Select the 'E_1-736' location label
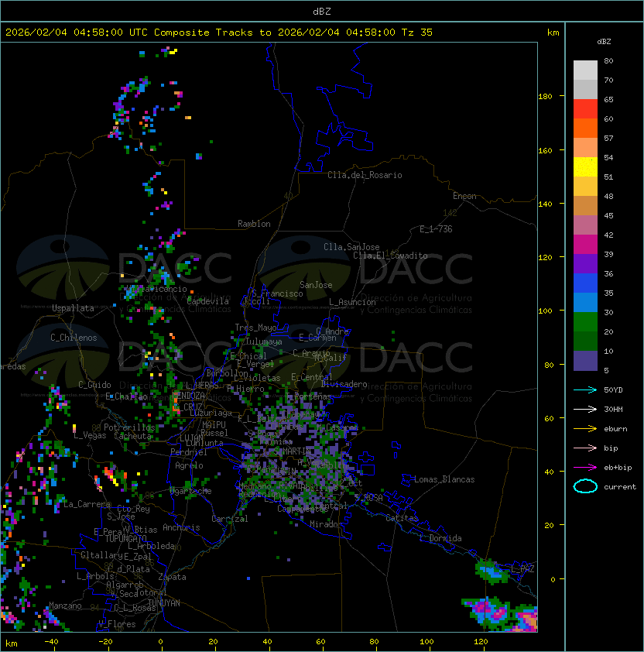 436,229
